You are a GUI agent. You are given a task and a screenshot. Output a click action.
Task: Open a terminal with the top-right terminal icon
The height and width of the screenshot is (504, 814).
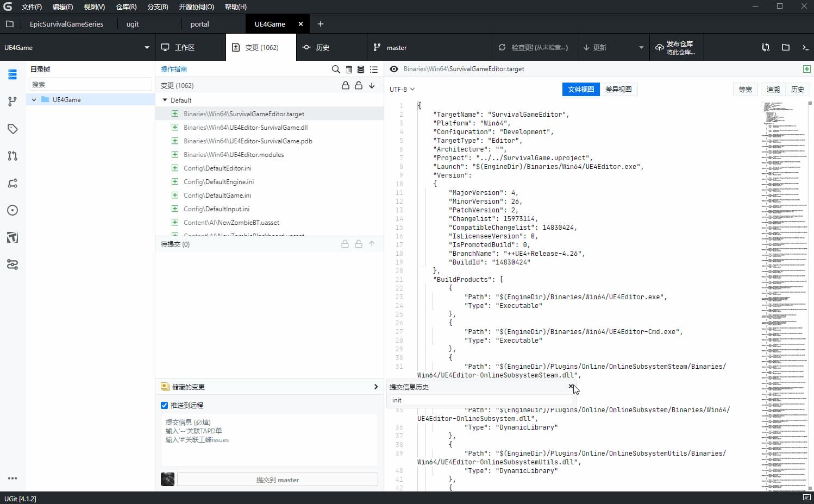click(805, 47)
